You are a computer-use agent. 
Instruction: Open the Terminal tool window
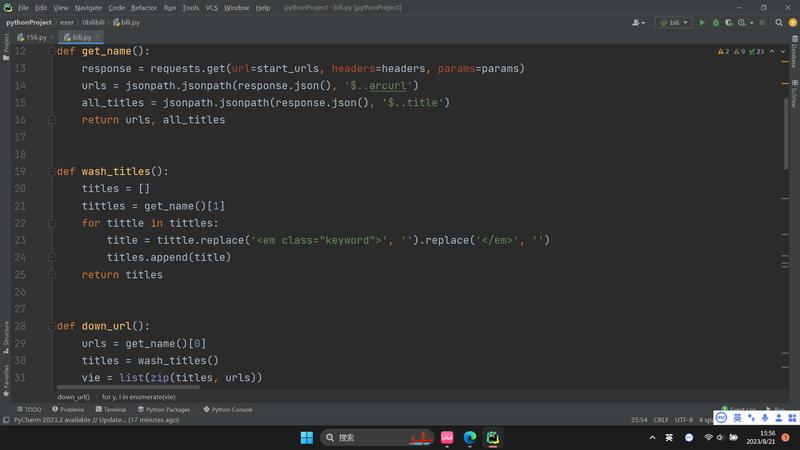click(x=111, y=409)
